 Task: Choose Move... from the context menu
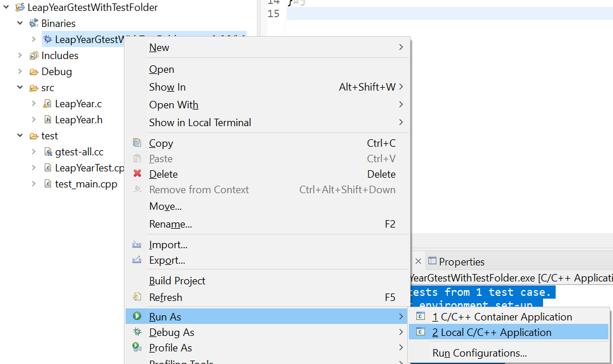(268, 206)
